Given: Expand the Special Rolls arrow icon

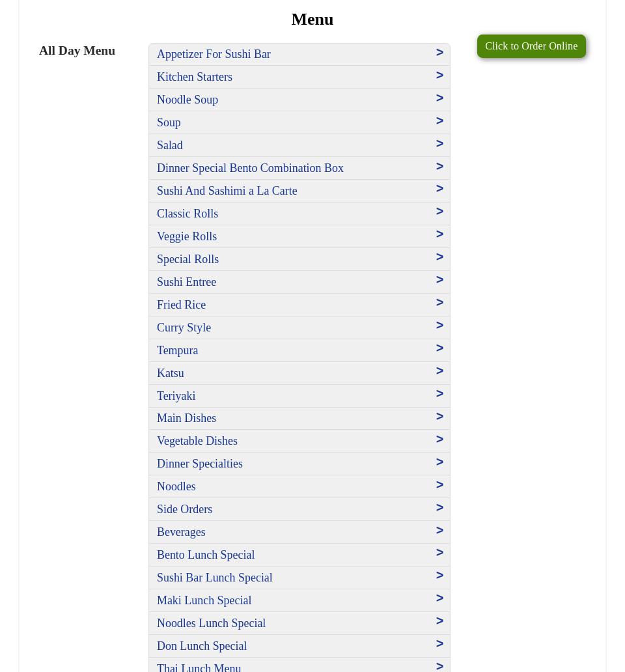Looking at the screenshot, I should [x=439, y=257].
